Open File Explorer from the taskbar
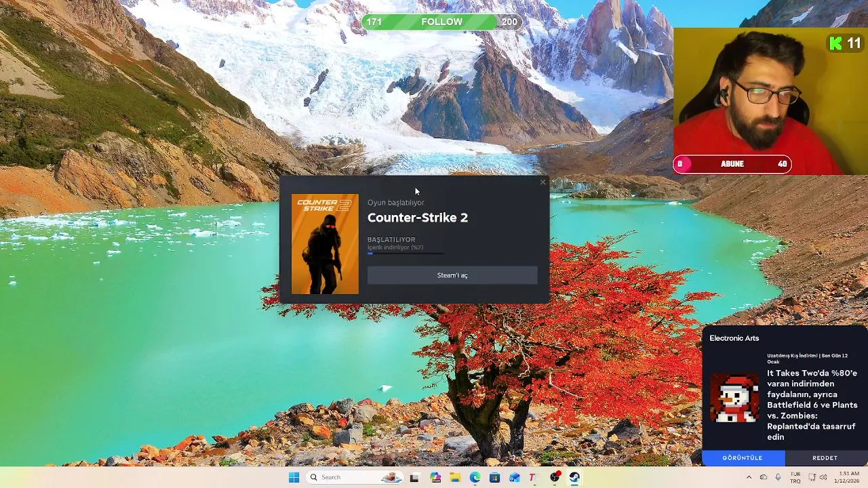Screen dimensions: 868x488 455,477
